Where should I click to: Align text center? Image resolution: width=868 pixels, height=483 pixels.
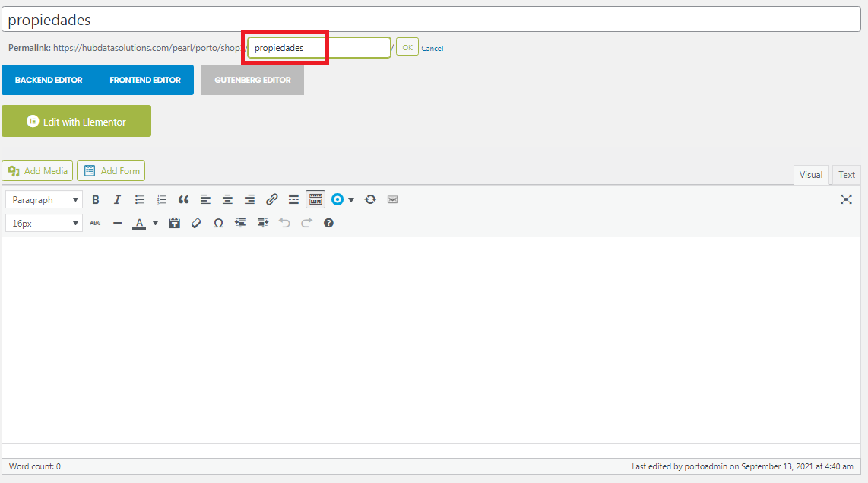click(227, 199)
